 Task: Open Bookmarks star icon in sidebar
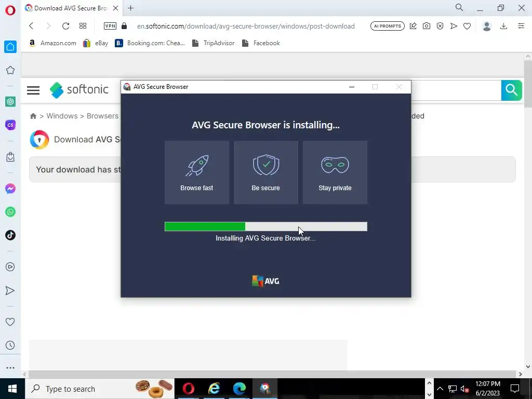pos(10,70)
